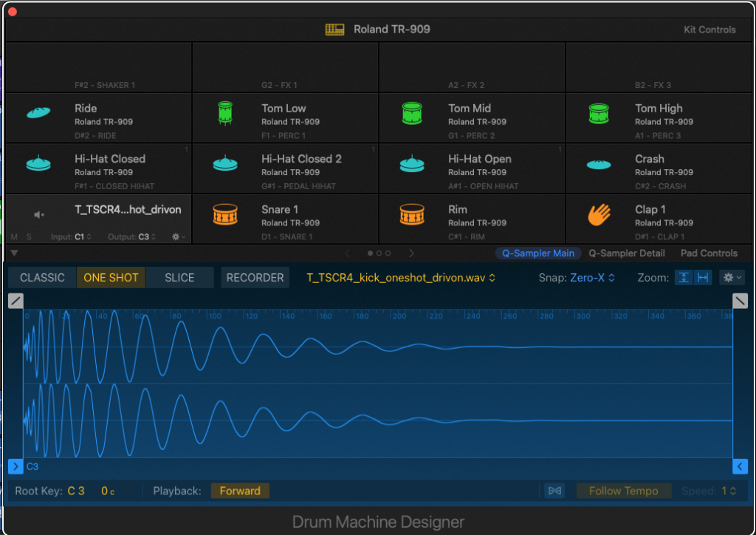Select the Hi-Hat Closed pad icon
The width and height of the screenshot is (756, 535).
coord(38,163)
